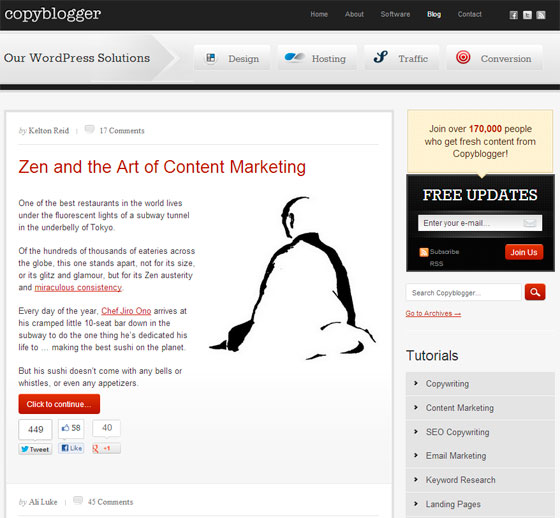
Task: Open the 17 Comments link
Action: pos(122,131)
